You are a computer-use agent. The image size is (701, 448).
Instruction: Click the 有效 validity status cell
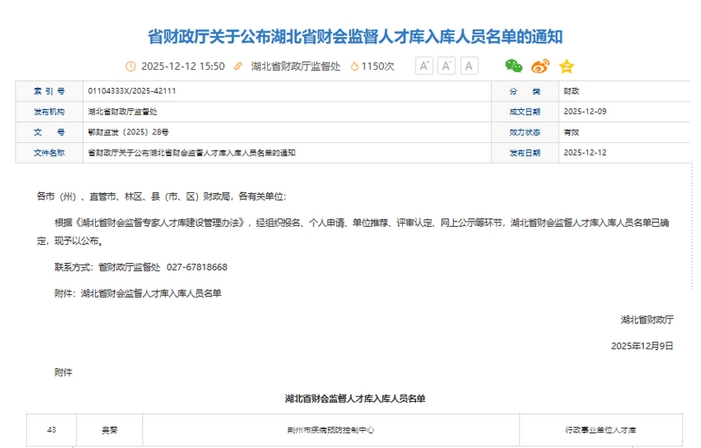pos(571,132)
